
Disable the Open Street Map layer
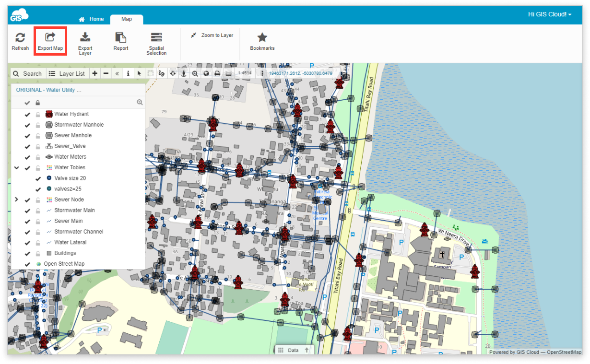click(27, 263)
